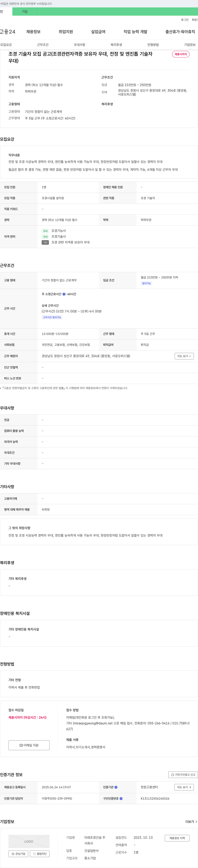Click the 고용24 logo
198x868 pixels.
7,32
